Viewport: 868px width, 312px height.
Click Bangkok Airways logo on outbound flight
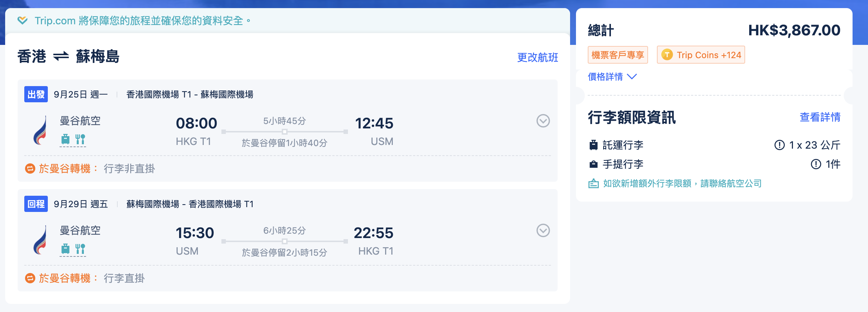(x=40, y=131)
